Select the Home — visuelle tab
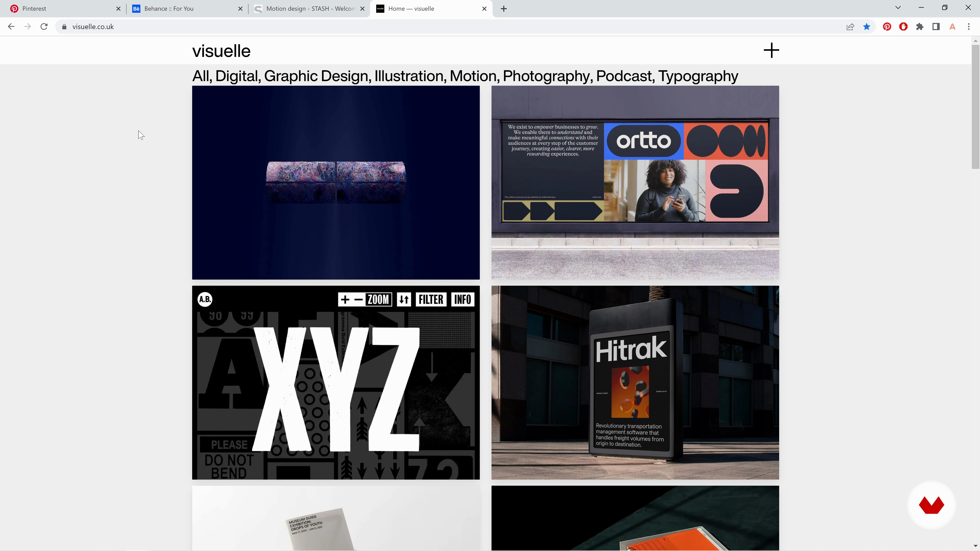Viewport: 980px width, 551px height. pos(431,9)
